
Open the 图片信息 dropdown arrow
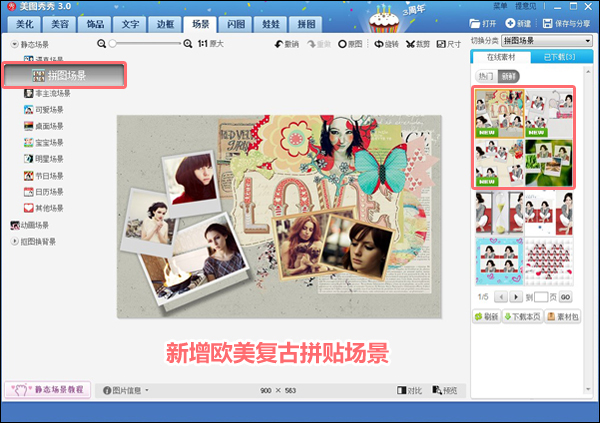147,391
